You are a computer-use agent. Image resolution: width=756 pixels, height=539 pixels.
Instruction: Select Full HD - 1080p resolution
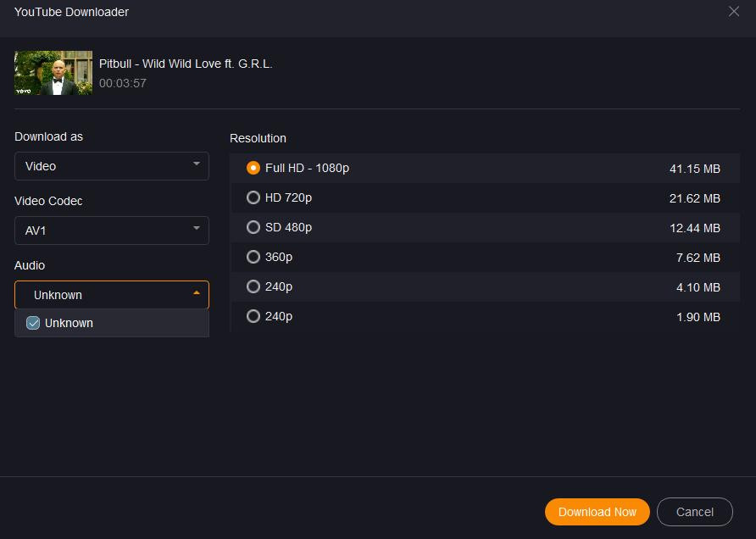253,168
